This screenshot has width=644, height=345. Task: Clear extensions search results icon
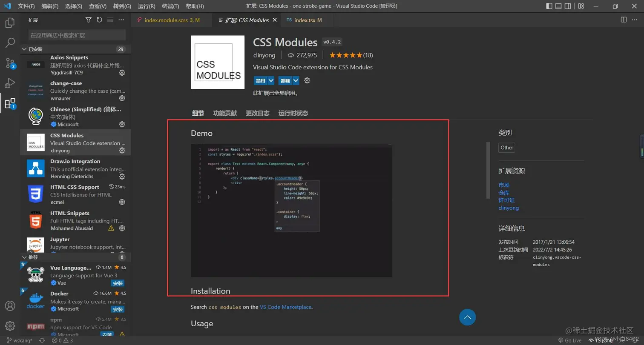[x=110, y=20]
